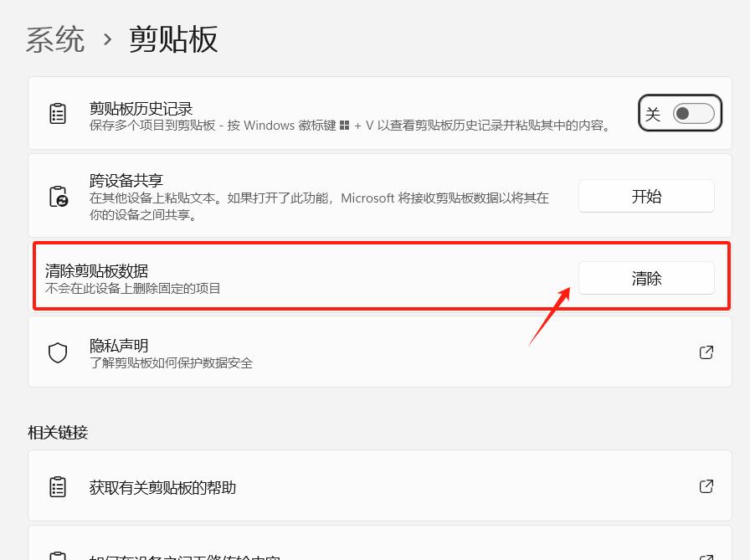Go back to 系统 in breadcrumb
Image resolution: width=750 pixels, height=560 pixels.
pyautogui.click(x=55, y=39)
